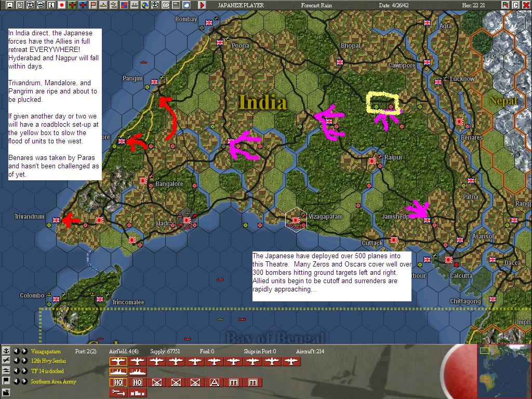This screenshot has width=532, height=399.
Task: Open the 12th Hvy Sentai link
Action: click(x=48, y=361)
